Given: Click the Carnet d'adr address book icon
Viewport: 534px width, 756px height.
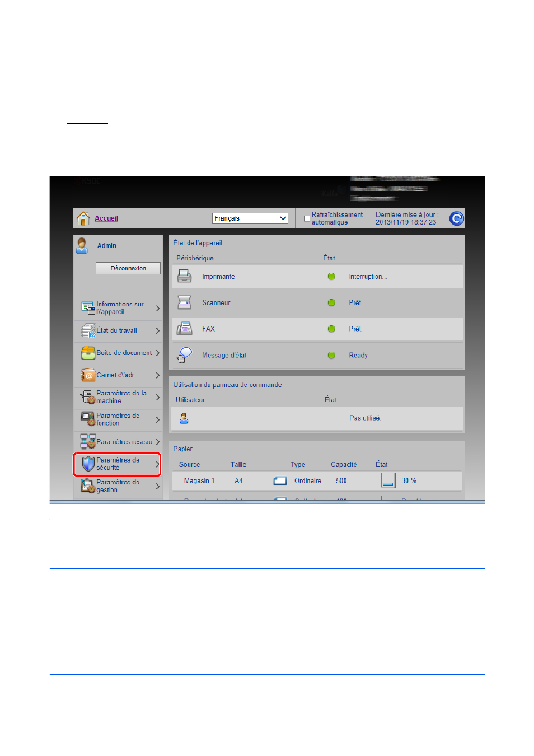Looking at the screenshot, I should [x=88, y=375].
